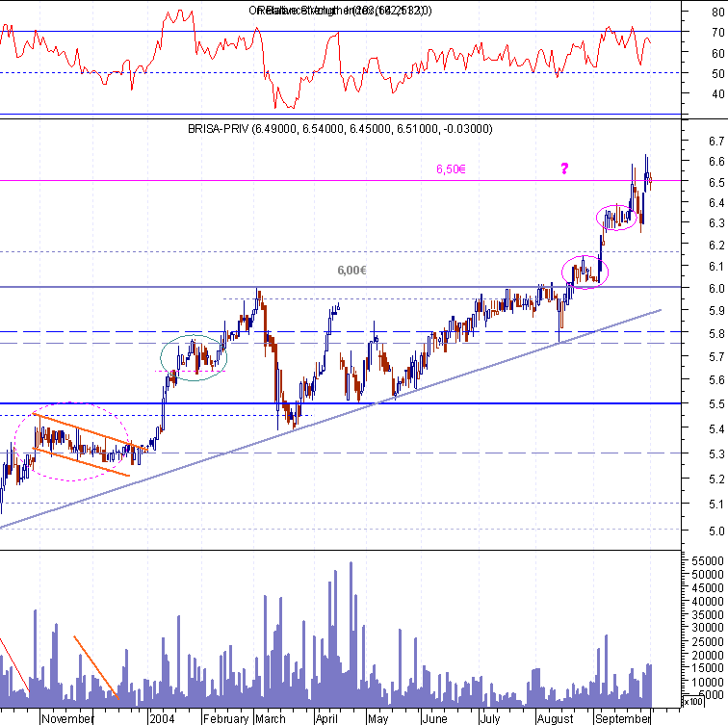Viewport: 728px width, 725px height.
Task: Click the 40000 volume axis value
Action: (708, 601)
